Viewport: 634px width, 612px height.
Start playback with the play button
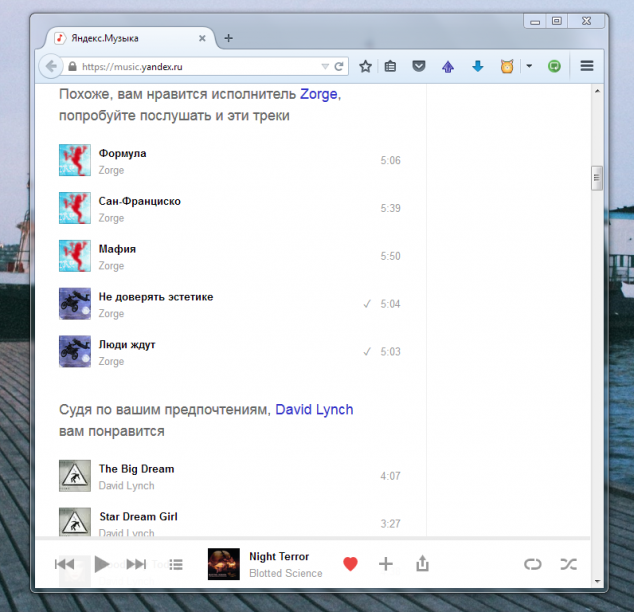pos(101,564)
